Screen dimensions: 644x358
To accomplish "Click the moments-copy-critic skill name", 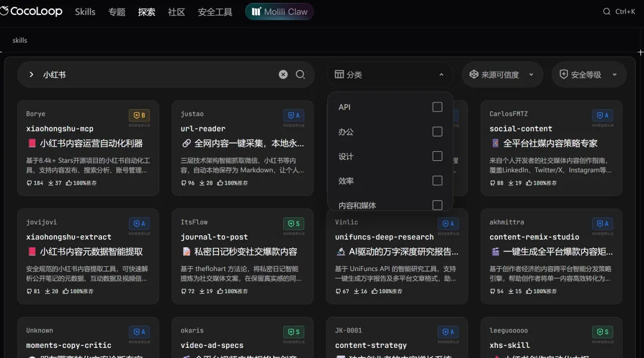I will pos(69,345).
